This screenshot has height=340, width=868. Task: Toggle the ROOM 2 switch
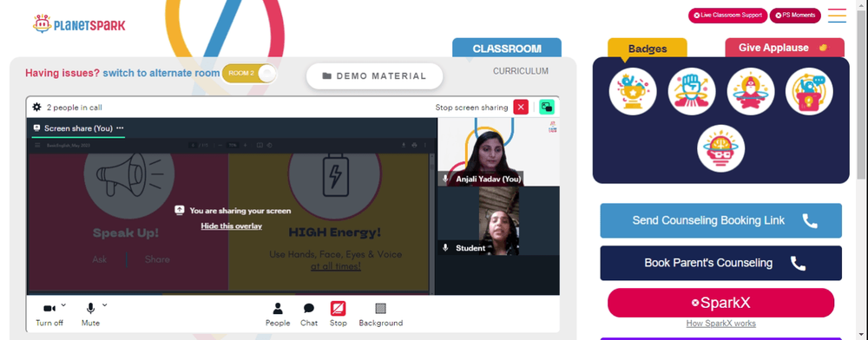249,74
